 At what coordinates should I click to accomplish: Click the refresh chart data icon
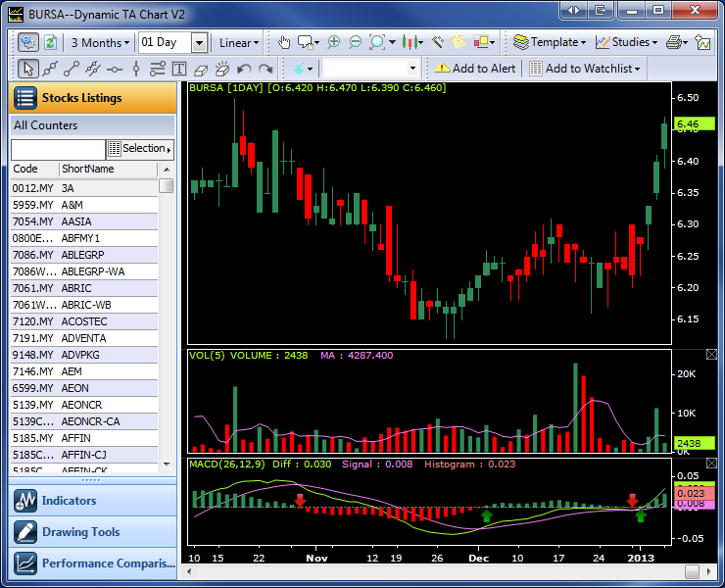(x=50, y=42)
